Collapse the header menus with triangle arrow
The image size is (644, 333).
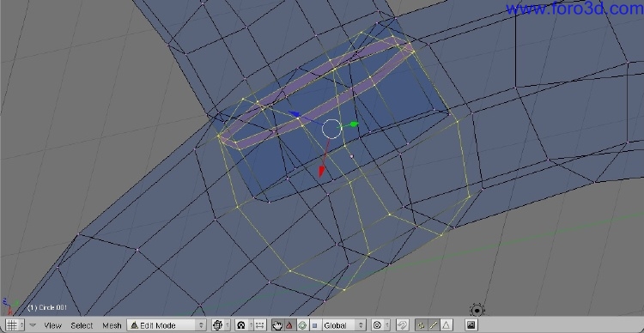click(x=33, y=325)
